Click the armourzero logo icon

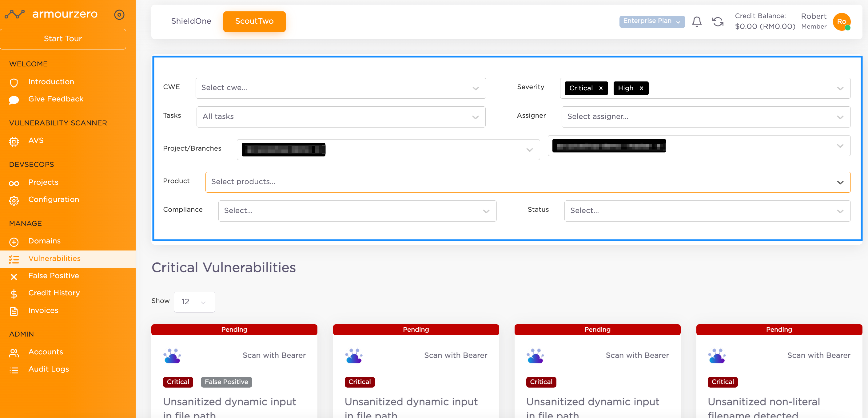[x=14, y=14]
